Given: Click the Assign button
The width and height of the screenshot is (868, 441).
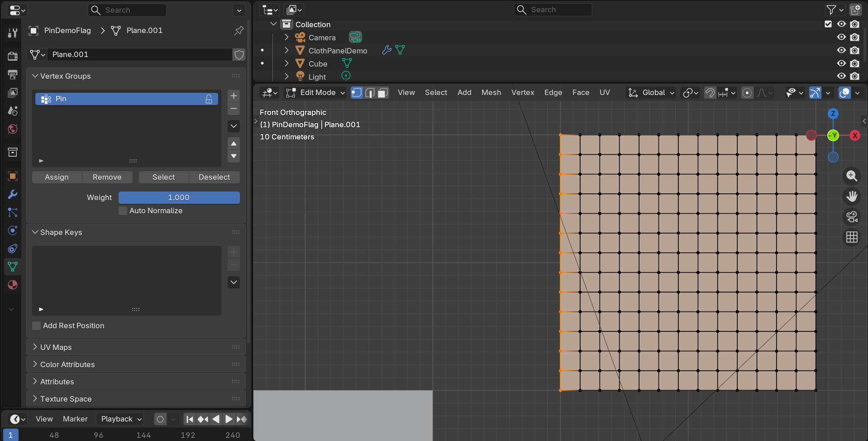Looking at the screenshot, I should point(57,177).
